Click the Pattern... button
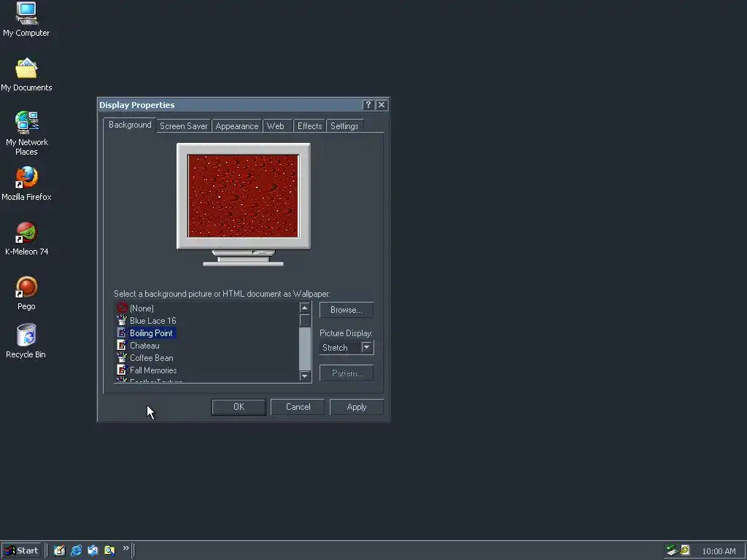Image resolution: width=747 pixels, height=560 pixels. point(347,373)
